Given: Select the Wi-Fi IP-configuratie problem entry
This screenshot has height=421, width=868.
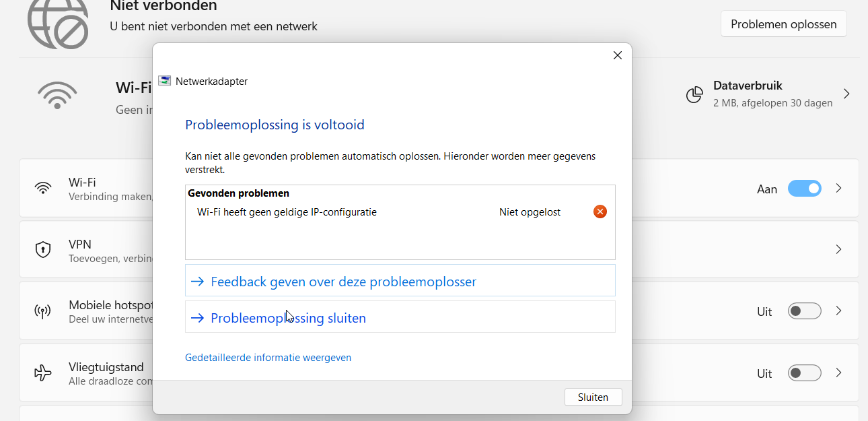Looking at the screenshot, I should [x=287, y=212].
